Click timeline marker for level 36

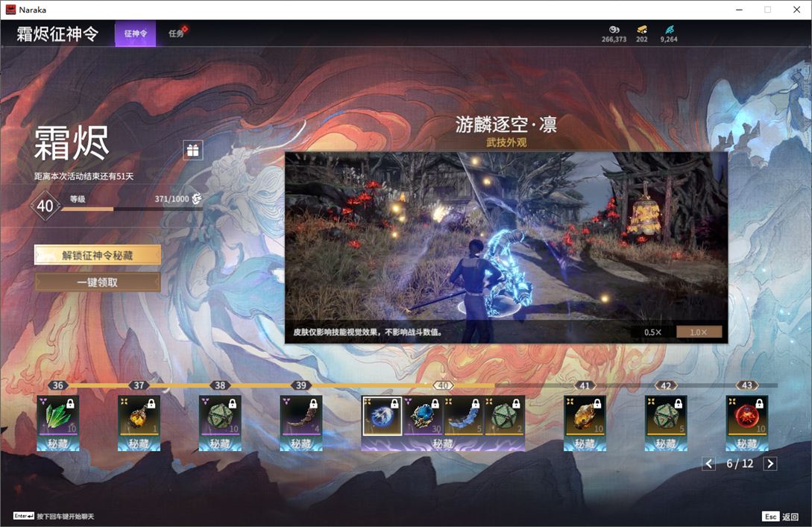click(x=58, y=385)
